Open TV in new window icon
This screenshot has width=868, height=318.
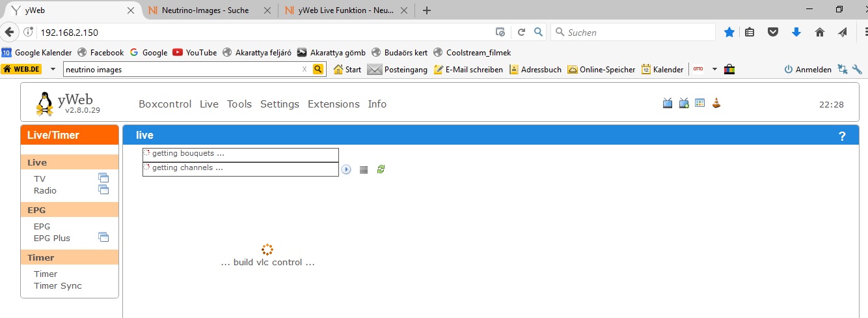[103, 178]
